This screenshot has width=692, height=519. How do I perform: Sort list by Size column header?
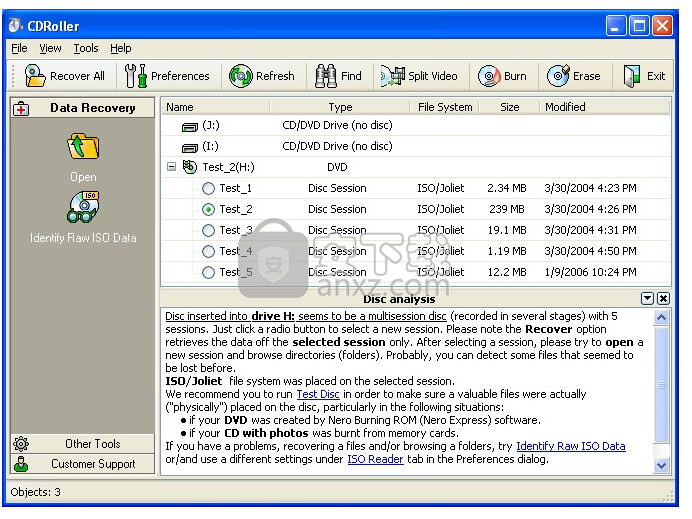click(x=509, y=107)
